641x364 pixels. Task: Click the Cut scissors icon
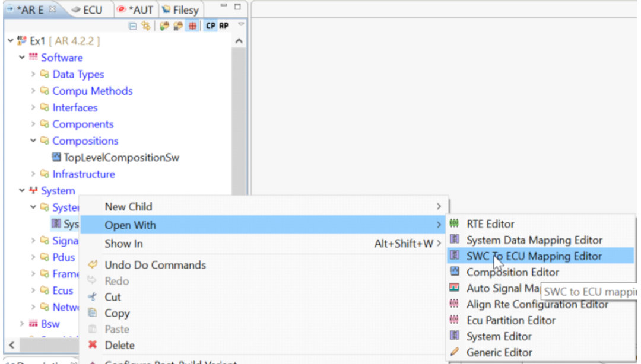(93, 296)
